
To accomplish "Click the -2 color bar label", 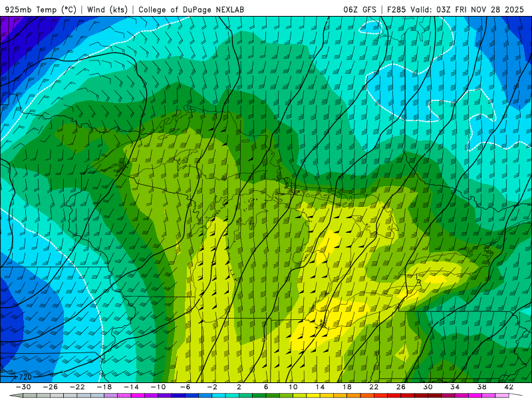I will click(212, 387).
